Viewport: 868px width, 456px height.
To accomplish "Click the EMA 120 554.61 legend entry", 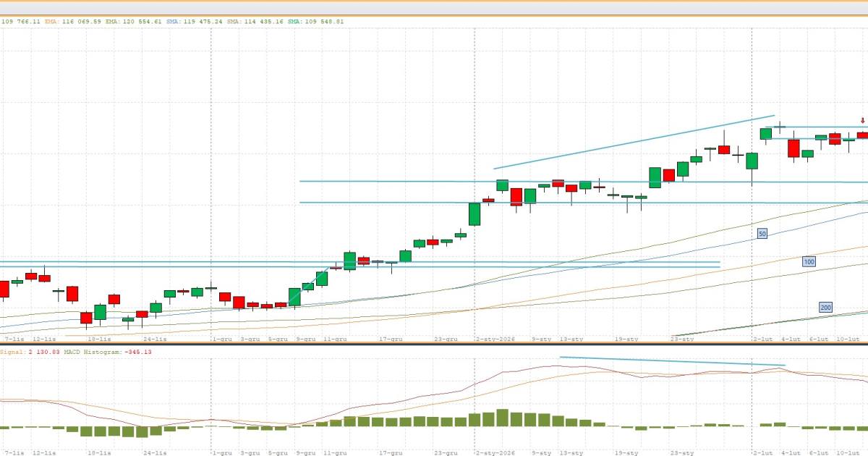I will click(x=133, y=22).
